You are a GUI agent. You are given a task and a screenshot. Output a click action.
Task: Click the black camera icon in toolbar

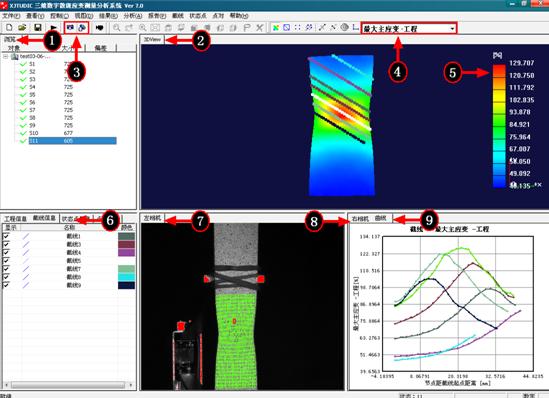click(99, 28)
